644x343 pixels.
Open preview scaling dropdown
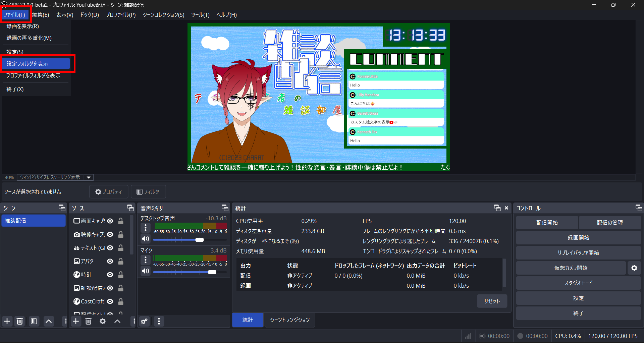coord(55,177)
